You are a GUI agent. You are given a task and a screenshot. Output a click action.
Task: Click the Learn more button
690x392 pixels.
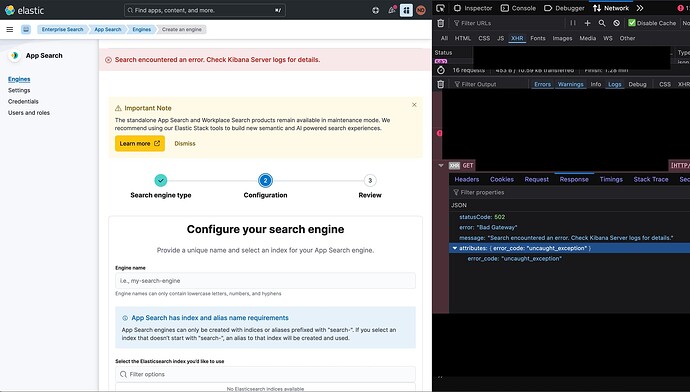[x=140, y=143]
